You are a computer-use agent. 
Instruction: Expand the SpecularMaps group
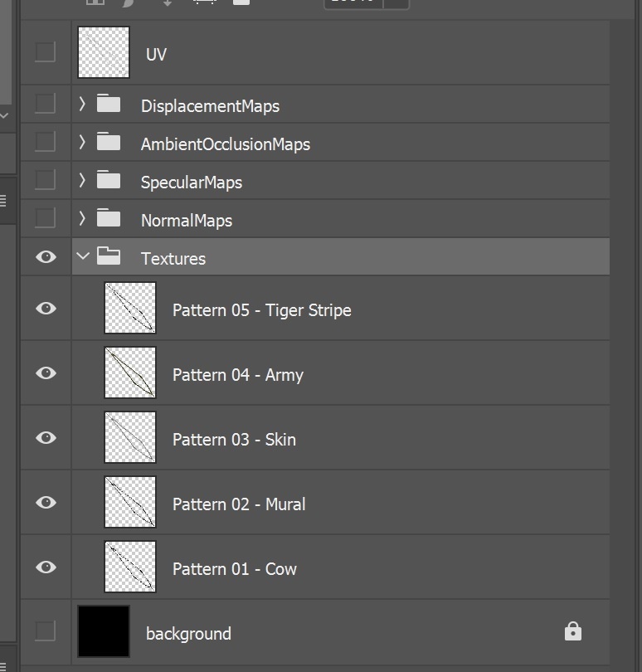click(x=82, y=181)
